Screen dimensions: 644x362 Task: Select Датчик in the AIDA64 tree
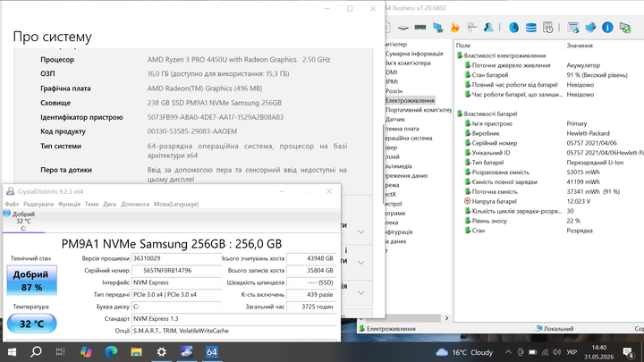pyautogui.click(x=395, y=120)
